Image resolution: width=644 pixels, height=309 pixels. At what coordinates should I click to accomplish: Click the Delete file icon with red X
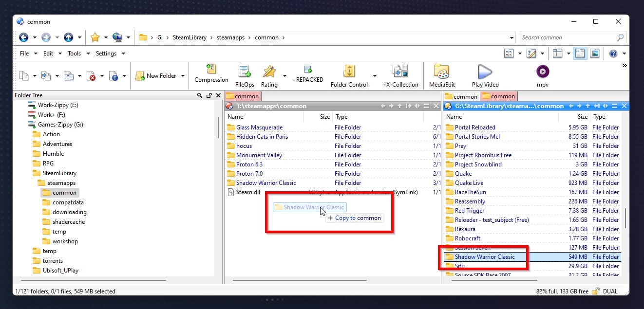[91, 76]
